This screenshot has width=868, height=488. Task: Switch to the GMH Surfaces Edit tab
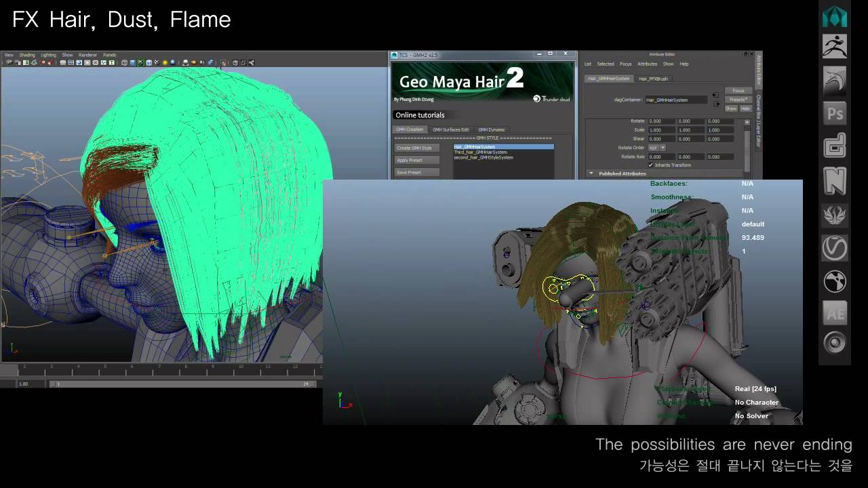coord(451,129)
